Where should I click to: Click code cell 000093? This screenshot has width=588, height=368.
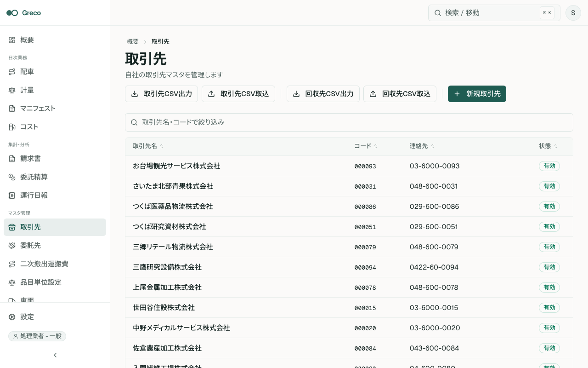(365, 167)
